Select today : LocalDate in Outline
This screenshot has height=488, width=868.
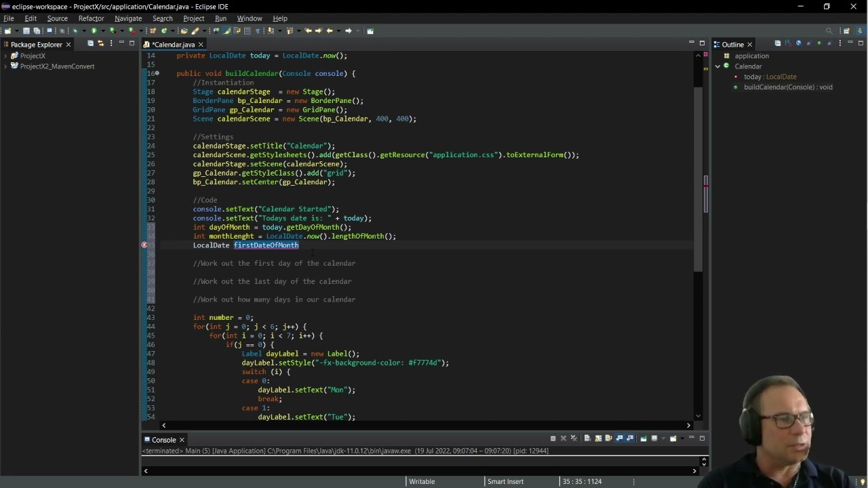pos(770,77)
